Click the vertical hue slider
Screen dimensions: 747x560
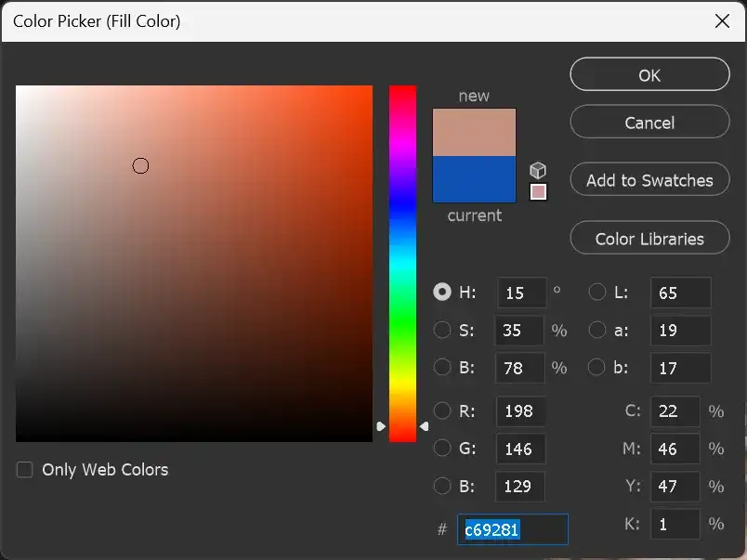(402, 260)
